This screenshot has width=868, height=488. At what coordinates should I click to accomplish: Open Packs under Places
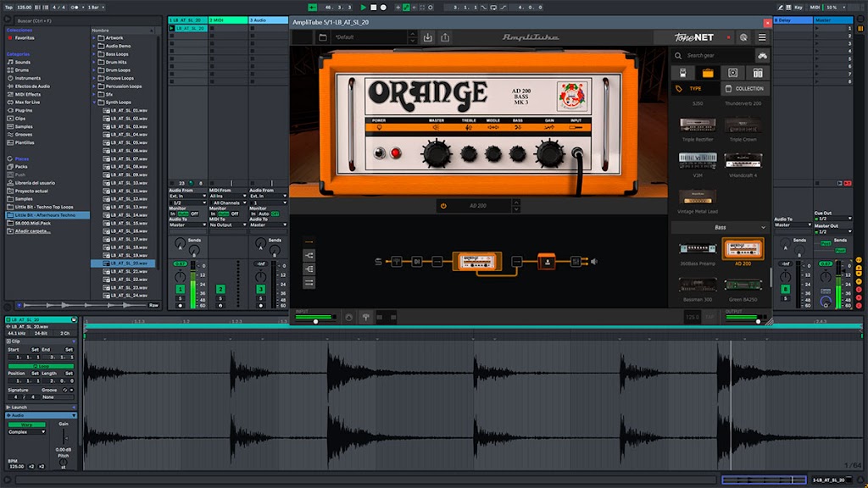21,167
